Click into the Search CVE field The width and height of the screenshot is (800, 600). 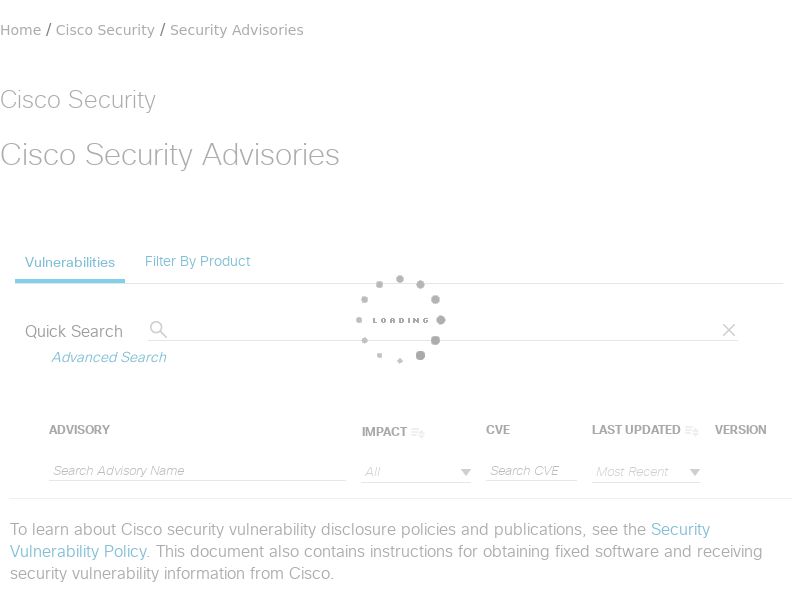(x=531, y=471)
